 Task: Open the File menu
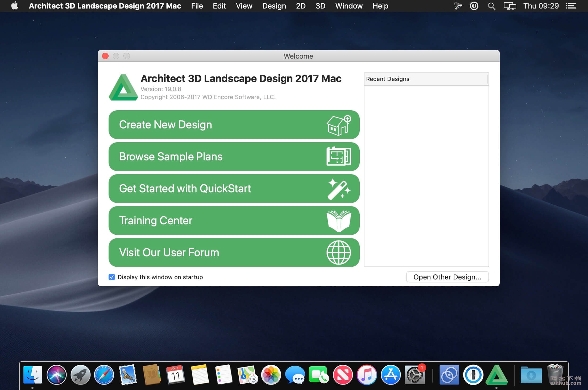point(197,6)
